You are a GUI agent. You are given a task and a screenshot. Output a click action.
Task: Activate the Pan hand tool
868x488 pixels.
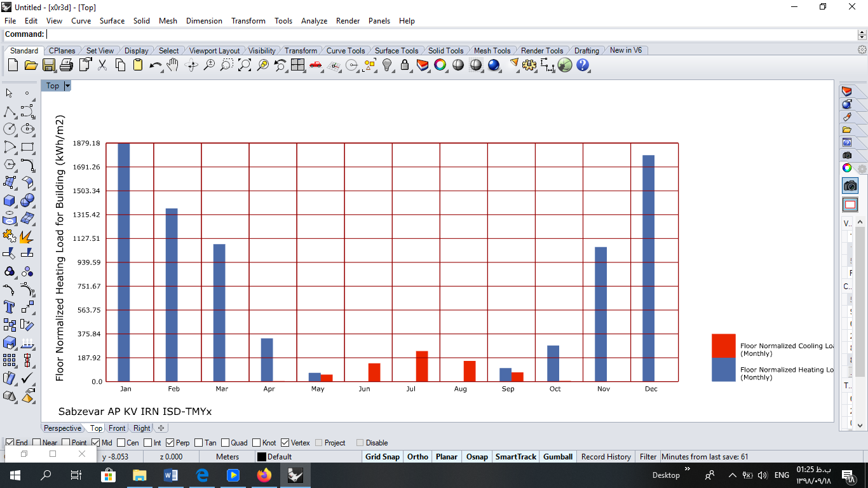tap(173, 65)
